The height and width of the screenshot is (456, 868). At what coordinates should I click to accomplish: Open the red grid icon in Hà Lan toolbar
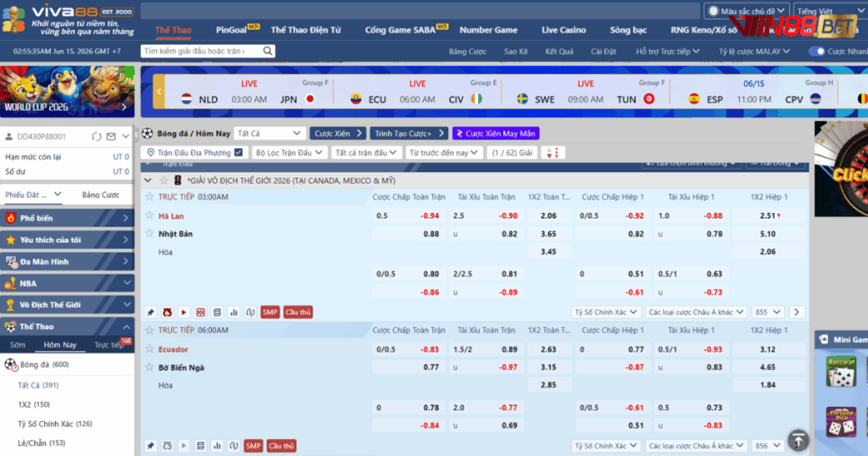[200, 312]
